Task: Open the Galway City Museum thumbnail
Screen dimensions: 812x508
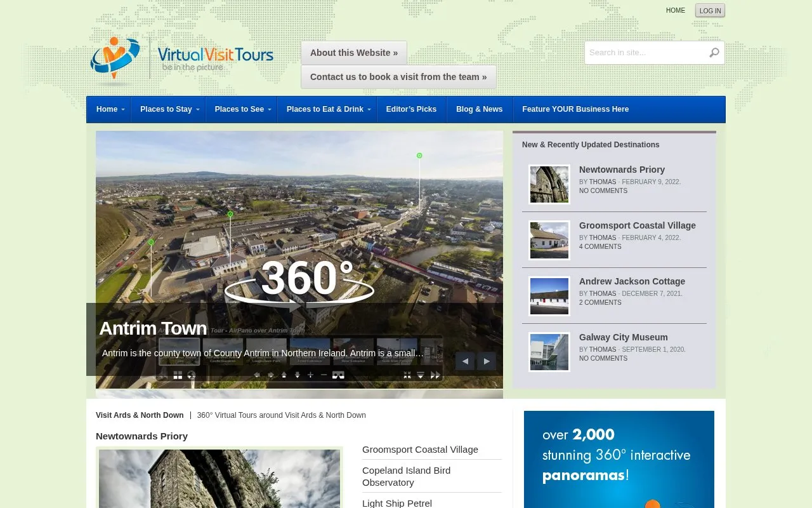Action: click(x=549, y=352)
